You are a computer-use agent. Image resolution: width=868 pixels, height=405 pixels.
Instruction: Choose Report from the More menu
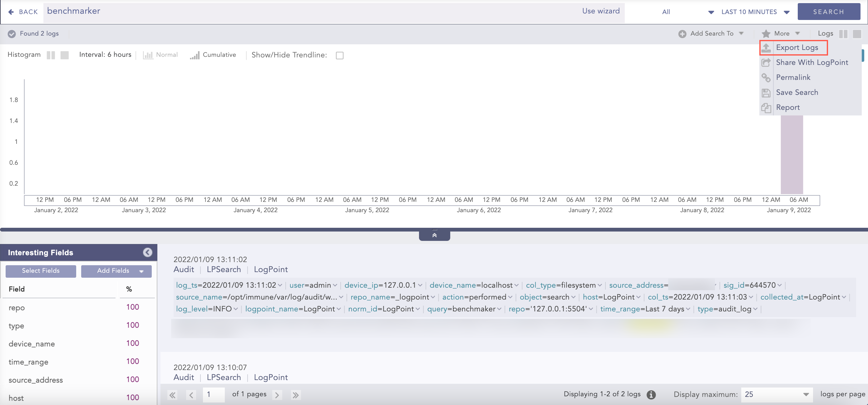click(x=787, y=107)
